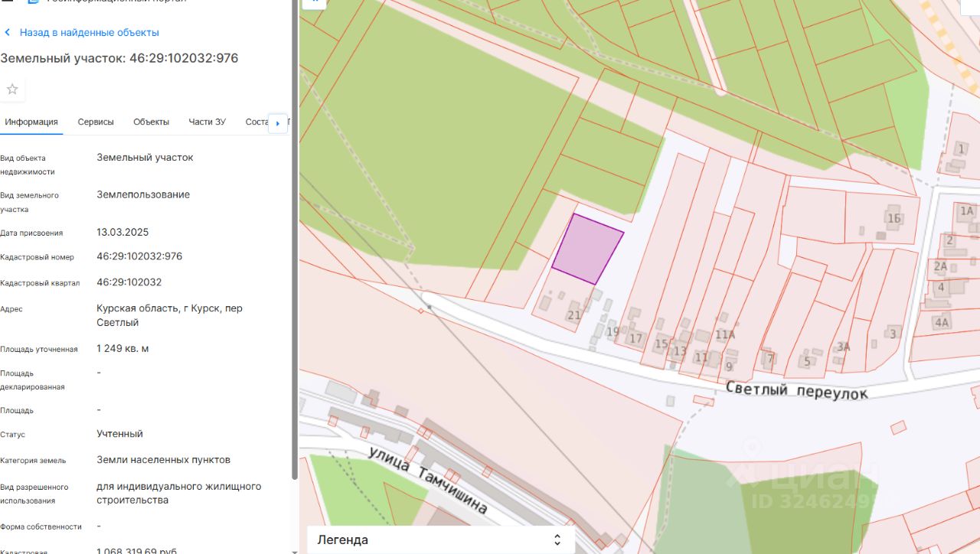Click the 'Категория земель' label
This screenshot has width=980, height=554.
[x=33, y=461]
